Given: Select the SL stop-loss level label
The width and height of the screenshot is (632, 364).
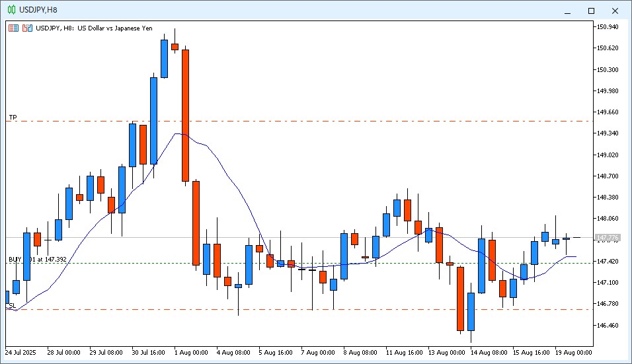Looking at the screenshot, I should pos(12,305).
